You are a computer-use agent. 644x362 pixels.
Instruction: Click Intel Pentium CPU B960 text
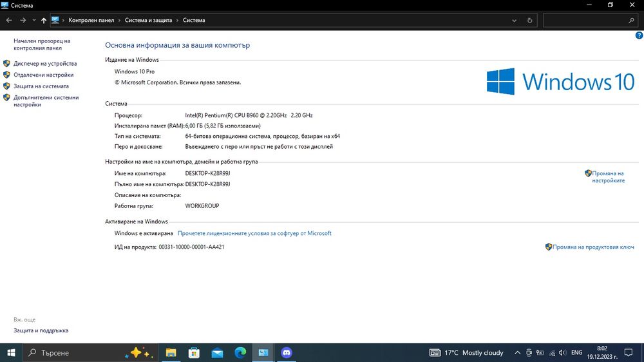point(249,115)
